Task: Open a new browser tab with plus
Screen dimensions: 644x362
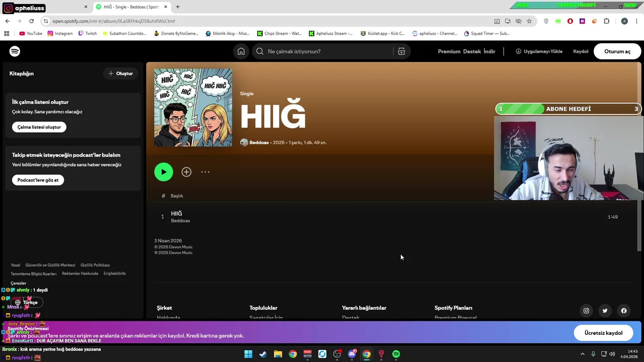Action: [x=178, y=7]
